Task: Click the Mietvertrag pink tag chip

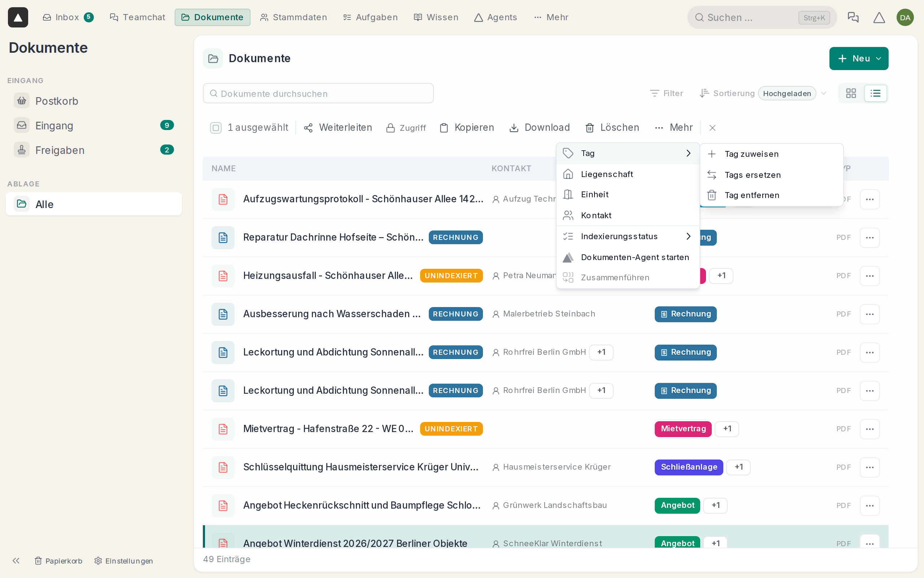Action: point(683,429)
